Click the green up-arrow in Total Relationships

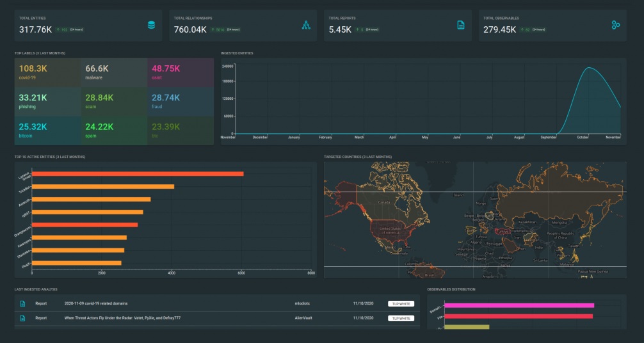point(212,29)
